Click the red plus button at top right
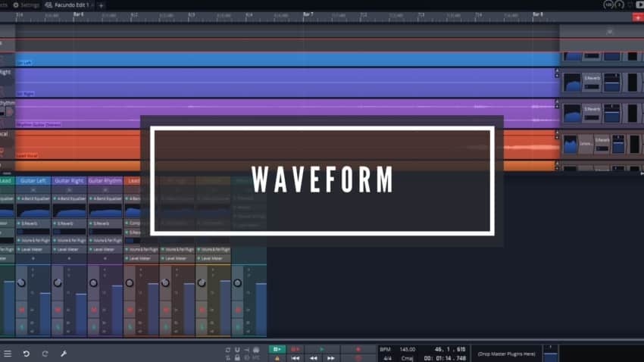This screenshot has height=362, width=644. tap(636, 17)
